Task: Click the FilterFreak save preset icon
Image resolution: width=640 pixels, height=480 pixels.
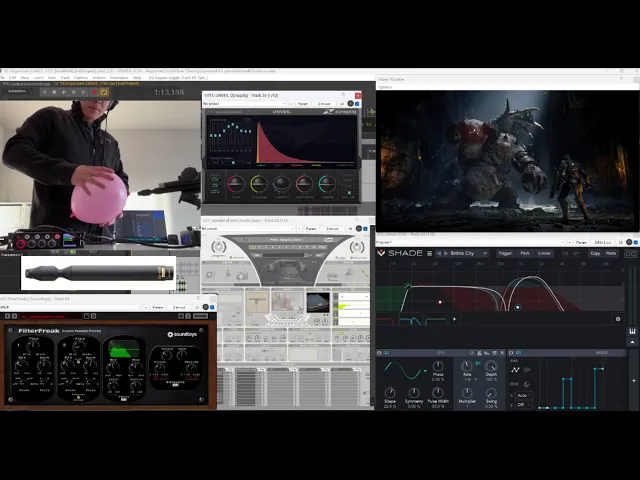Action: [x=86, y=316]
